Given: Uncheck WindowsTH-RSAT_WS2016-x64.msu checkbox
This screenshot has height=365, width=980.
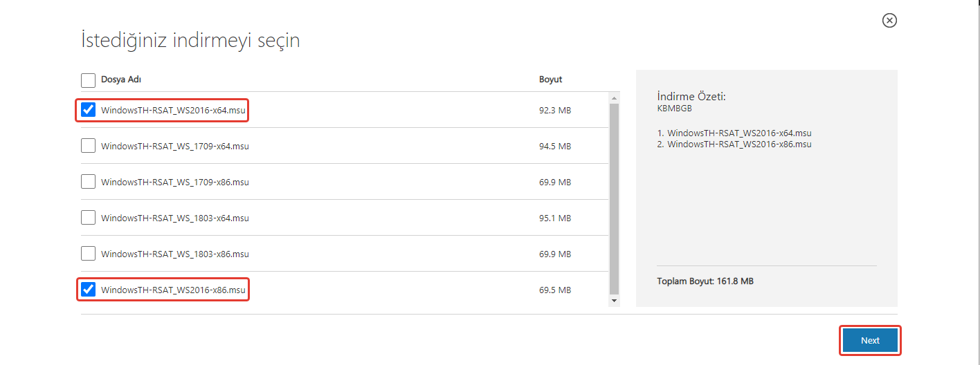Looking at the screenshot, I should coord(88,110).
